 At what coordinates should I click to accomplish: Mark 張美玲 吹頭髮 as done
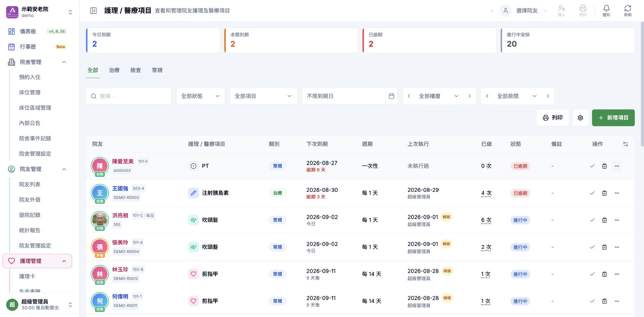coord(592,247)
